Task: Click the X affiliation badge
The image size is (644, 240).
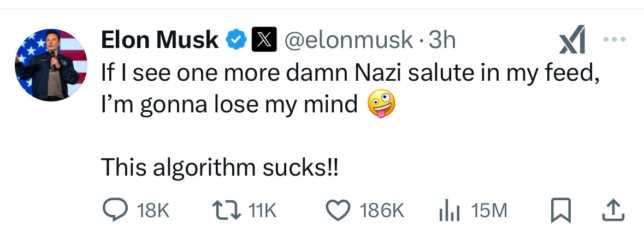Action: 263,40
